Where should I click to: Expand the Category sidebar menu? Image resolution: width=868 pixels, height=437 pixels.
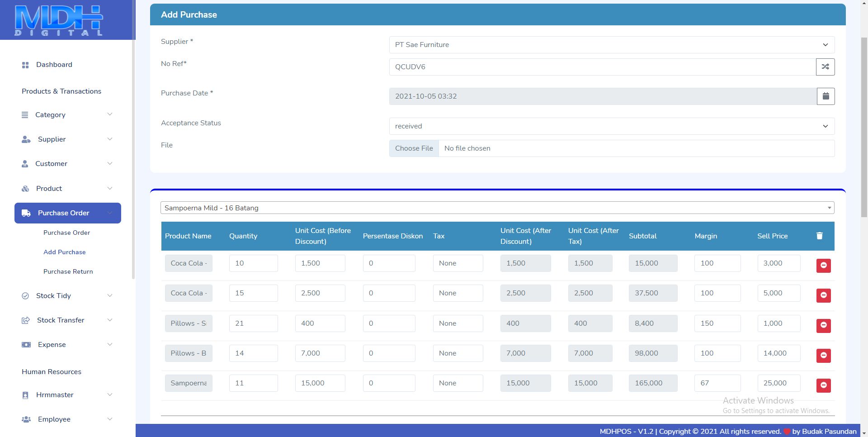(67, 115)
